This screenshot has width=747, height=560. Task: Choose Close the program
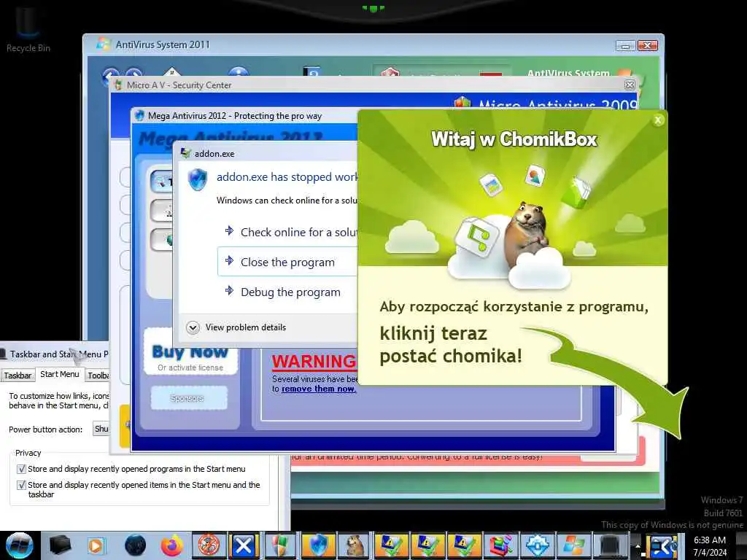[287, 262]
